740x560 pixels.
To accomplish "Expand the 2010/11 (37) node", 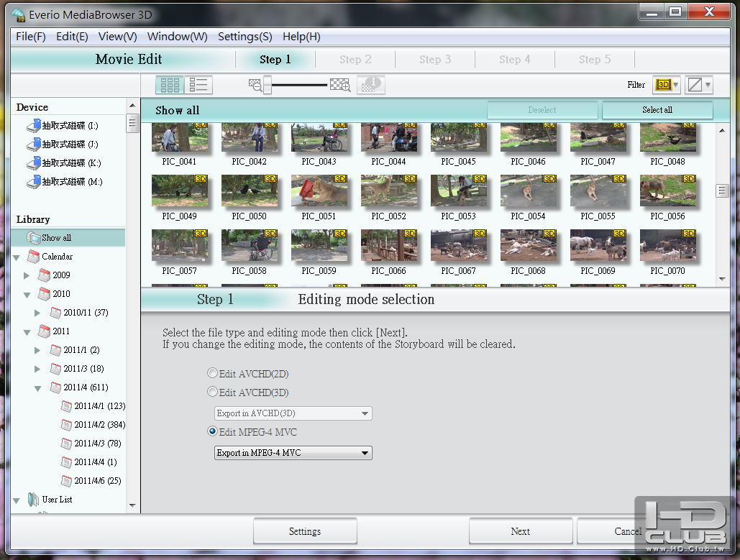I will 37,313.
